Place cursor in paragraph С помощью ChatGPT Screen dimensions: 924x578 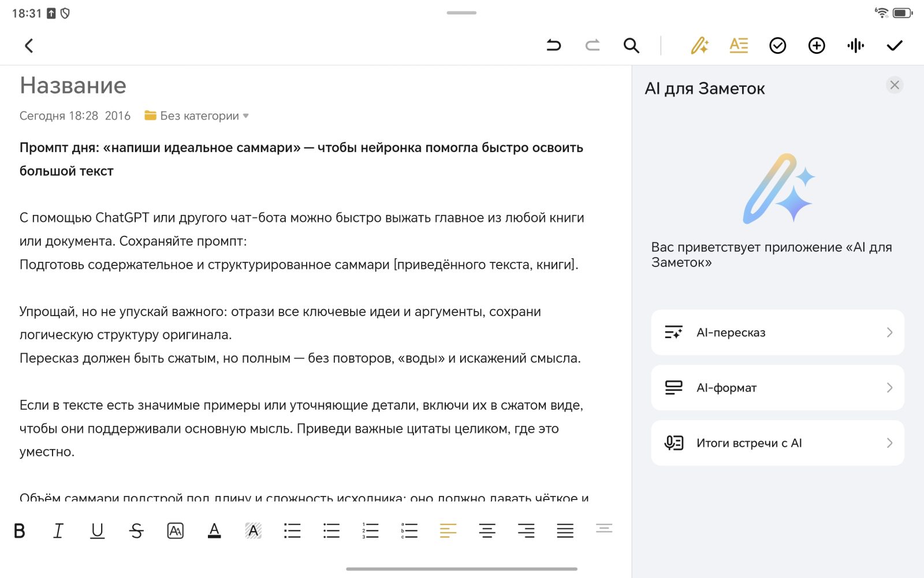(301, 229)
